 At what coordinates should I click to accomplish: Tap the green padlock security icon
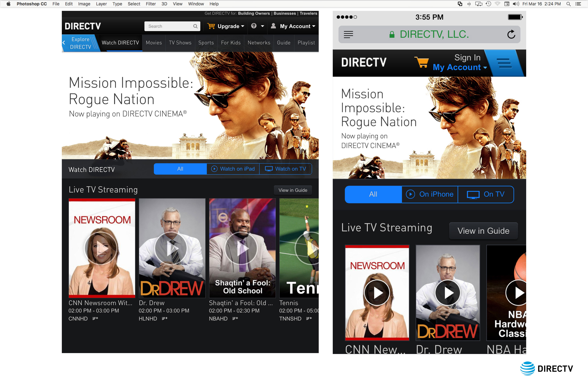click(x=392, y=34)
